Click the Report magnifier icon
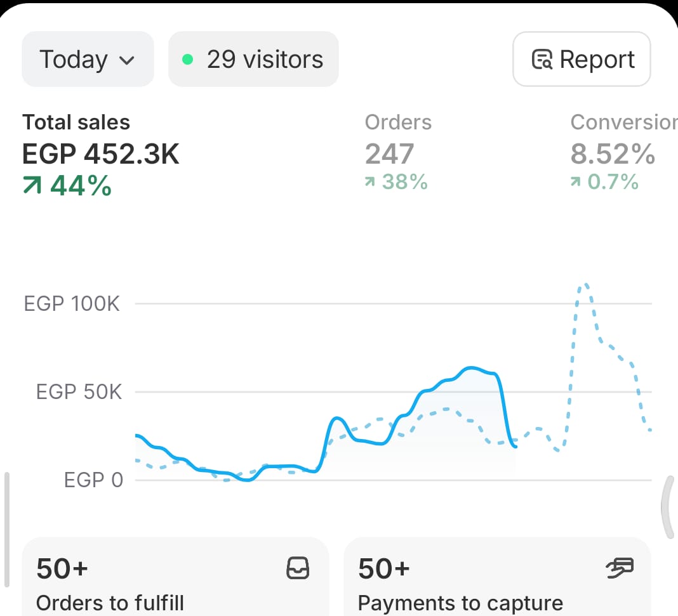 point(542,60)
